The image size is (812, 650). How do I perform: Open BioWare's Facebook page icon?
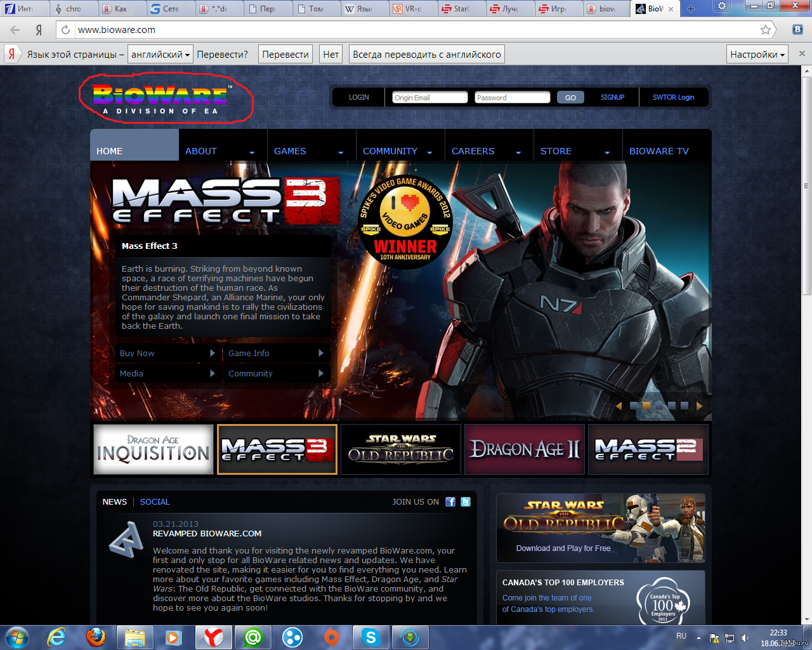click(450, 501)
